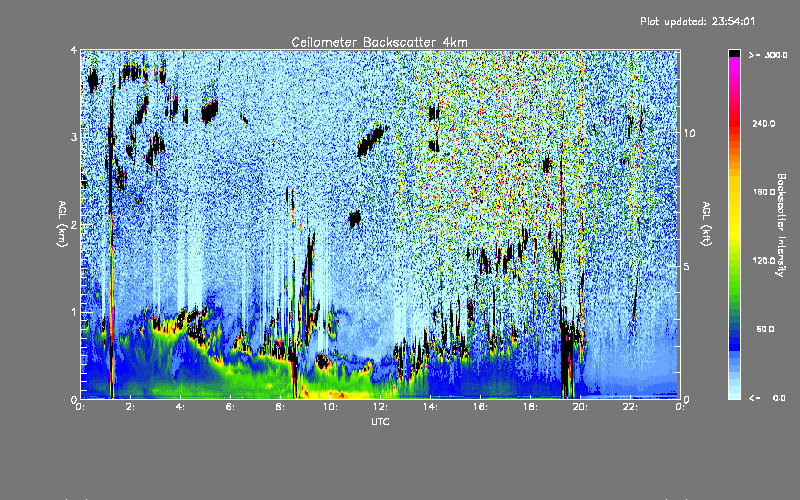Click the "Ceilometer Backscatter 4km" plot title
The image size is (800, 500).
point(379,42)
